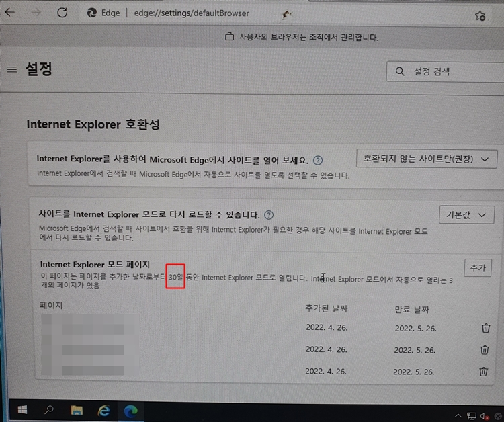
Task: Click the expiry date of the third page row
Action: [414, 372]
